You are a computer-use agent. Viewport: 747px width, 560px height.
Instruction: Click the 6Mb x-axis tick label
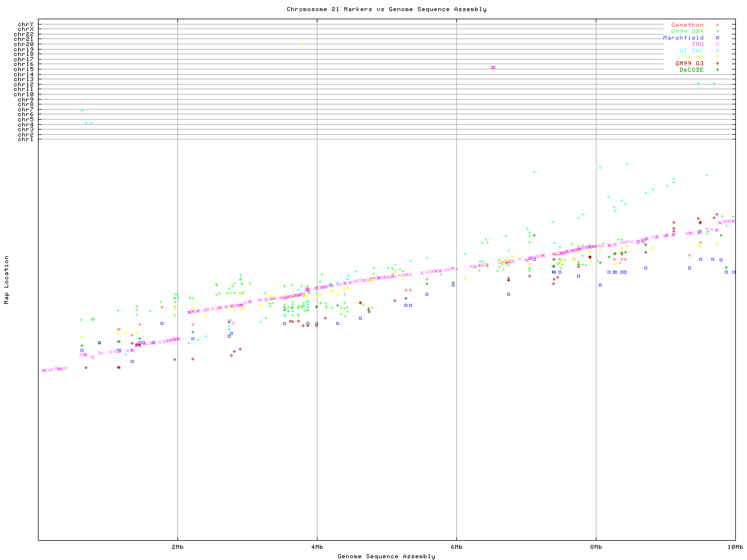pyautogui.click(x=456, y=547)
